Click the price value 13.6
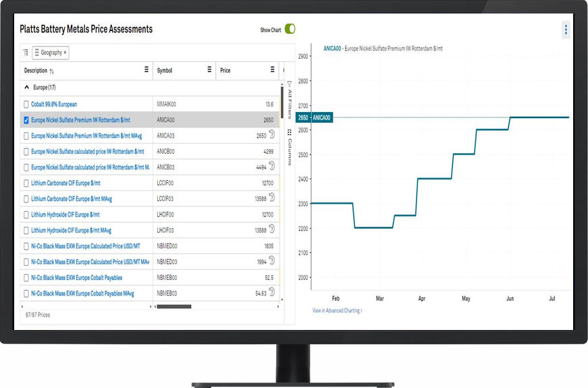588x388 pixels. point(269,104)
